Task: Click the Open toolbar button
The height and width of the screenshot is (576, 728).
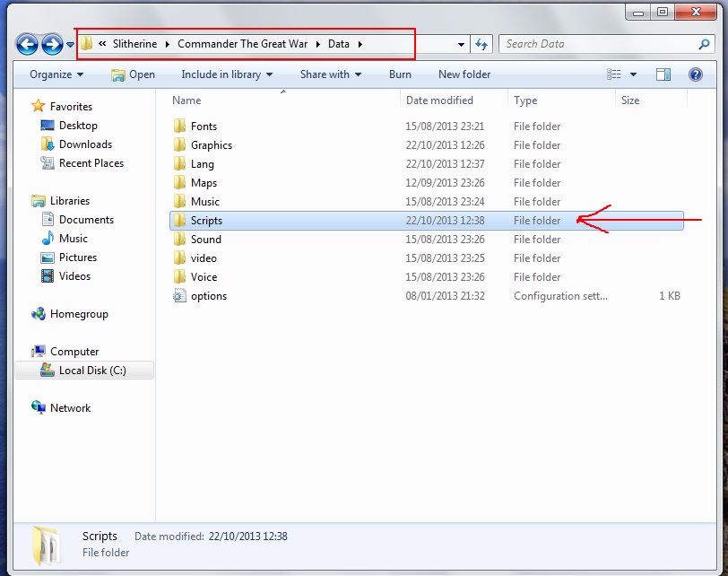Action: click(133, 74)
